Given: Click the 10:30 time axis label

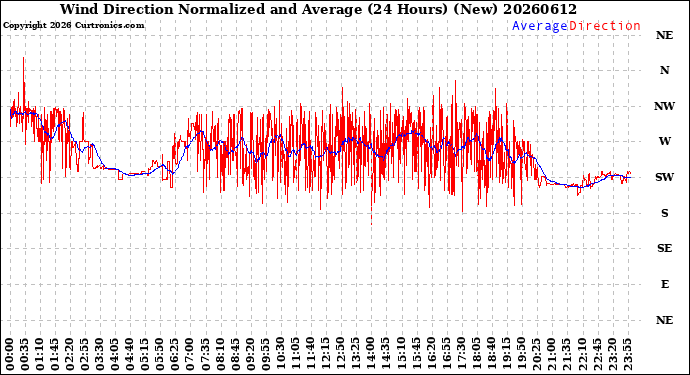Looking at the screenshot, I should pyautogui.click(x=280, y=355).
